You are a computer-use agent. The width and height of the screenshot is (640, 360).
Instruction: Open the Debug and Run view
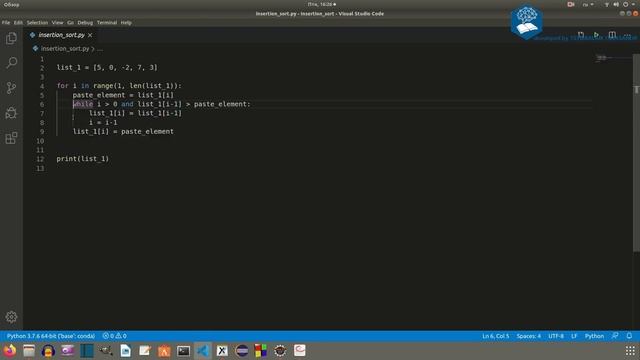[x=11, y=113]
